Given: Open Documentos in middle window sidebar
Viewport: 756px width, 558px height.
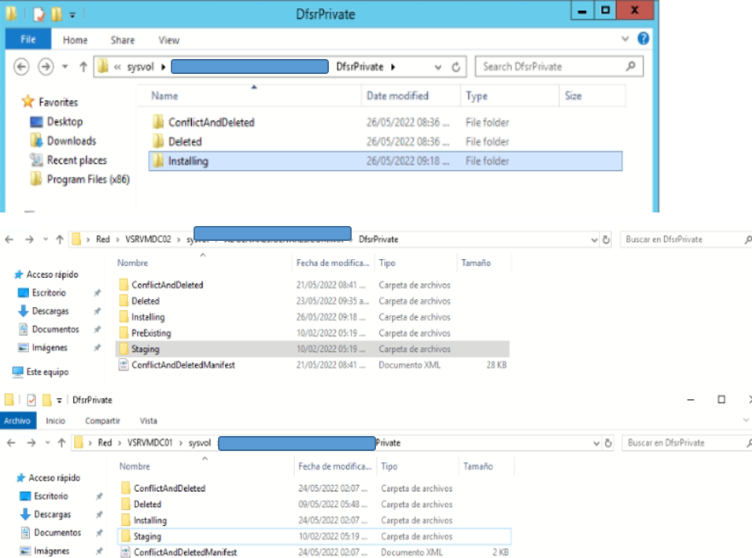Looking at the screenshot, I should [55, 330].
